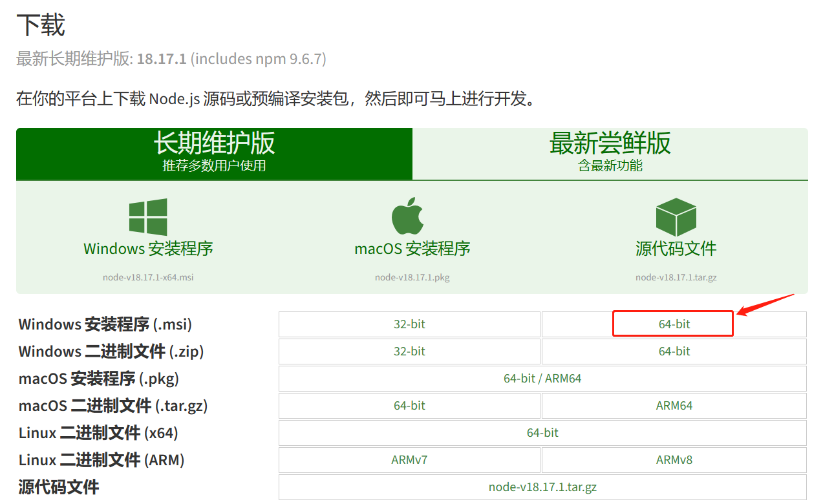Switch to the 最新尝鲜版 tab
The image size is (823, 504).
tap(610, 154)
